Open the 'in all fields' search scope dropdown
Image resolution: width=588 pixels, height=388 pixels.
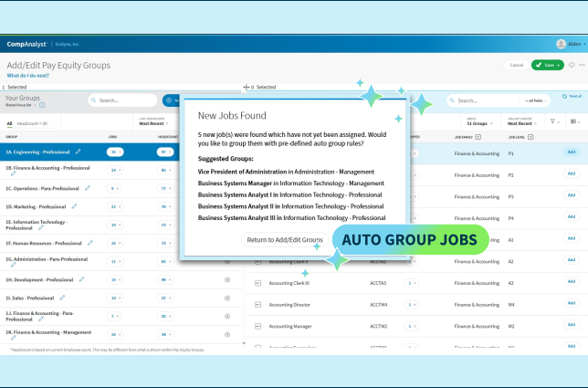(537, 100)
